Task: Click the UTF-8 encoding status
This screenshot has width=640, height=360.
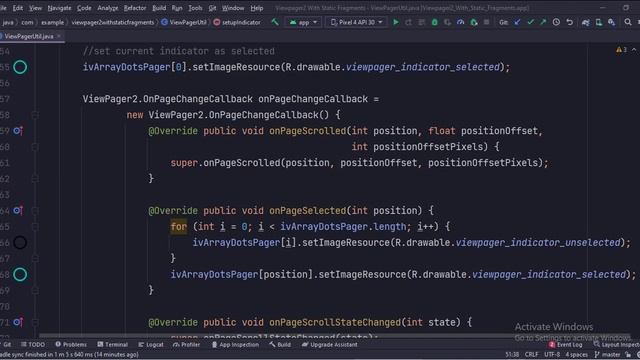Action: tap(552, 355)
